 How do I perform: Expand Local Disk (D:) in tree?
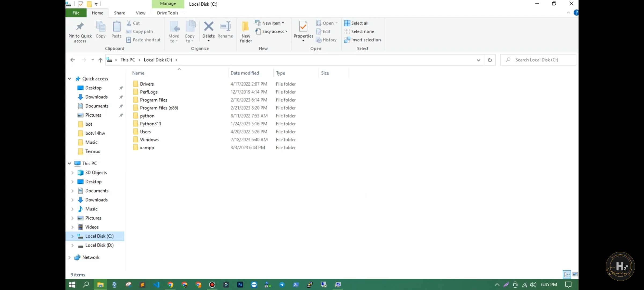tap(72, 245)
